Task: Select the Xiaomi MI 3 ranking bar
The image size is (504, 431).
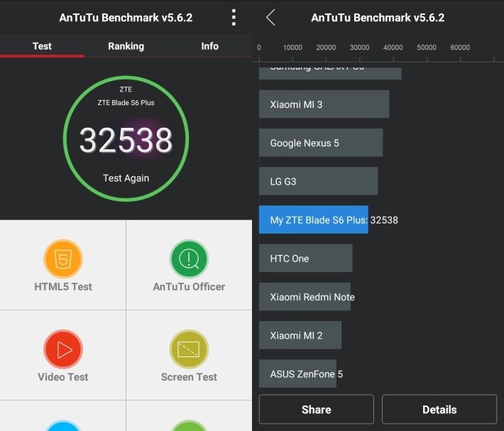Action: pyautogui.click(x=324, y=104)
